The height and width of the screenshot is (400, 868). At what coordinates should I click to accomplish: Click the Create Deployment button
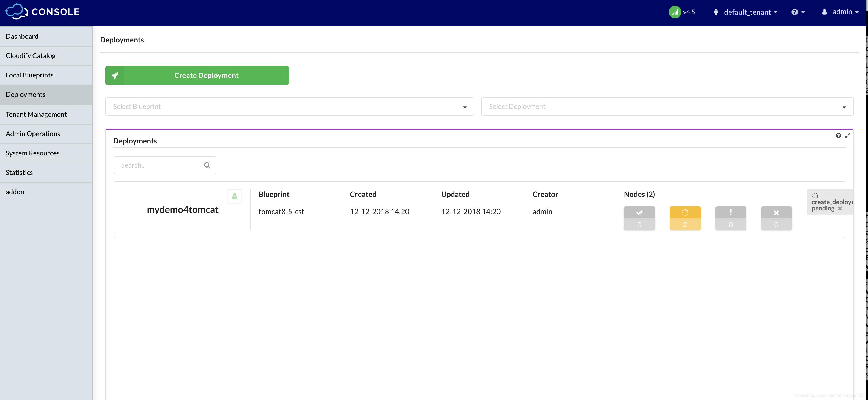[x=197, y=75]
